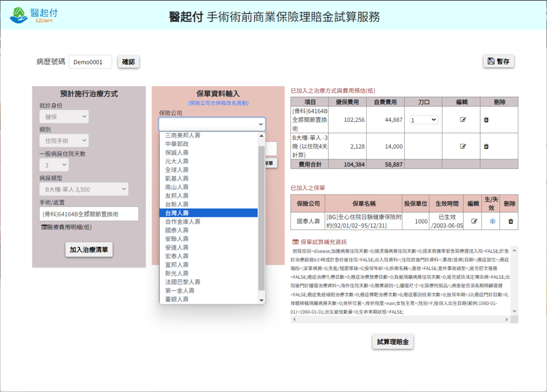Click the 暫存 save button
This screenshot has width=547, height=392.
pos(498,61)
